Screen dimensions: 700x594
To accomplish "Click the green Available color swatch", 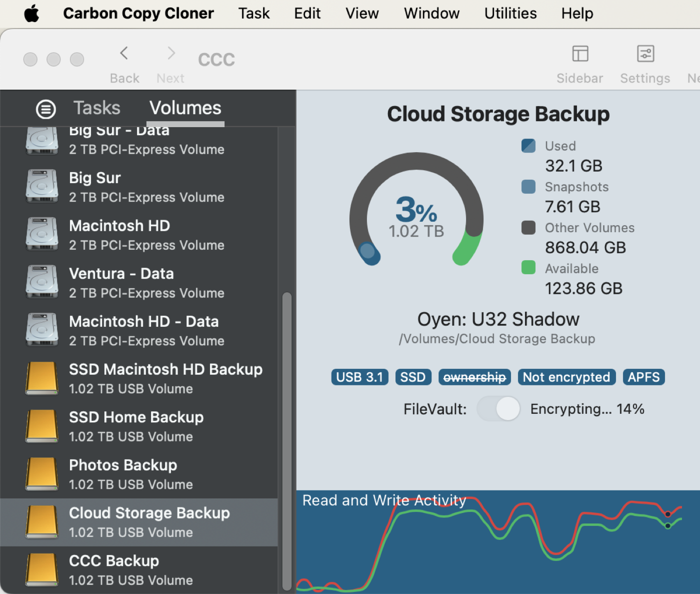I will [528, 268].
